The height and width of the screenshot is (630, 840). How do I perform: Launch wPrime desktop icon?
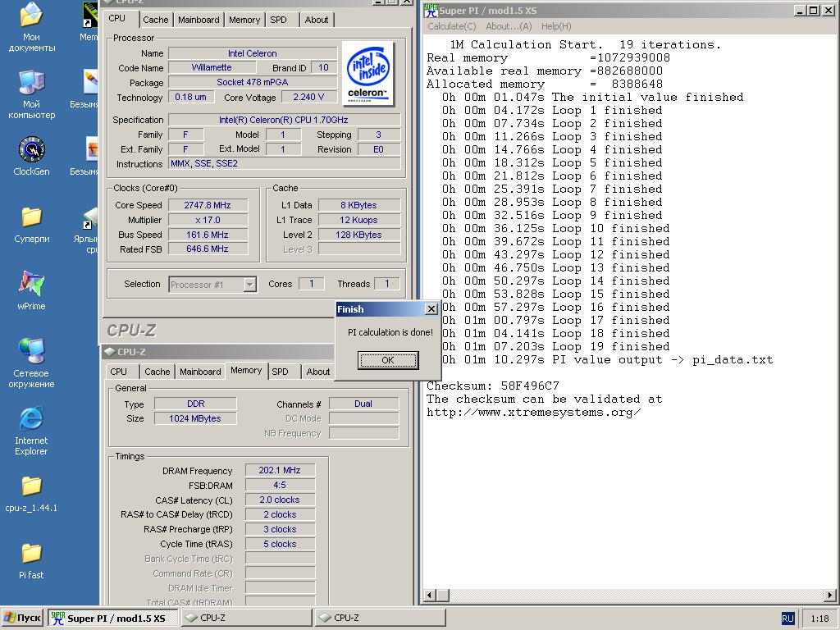(x=31, y=291)
